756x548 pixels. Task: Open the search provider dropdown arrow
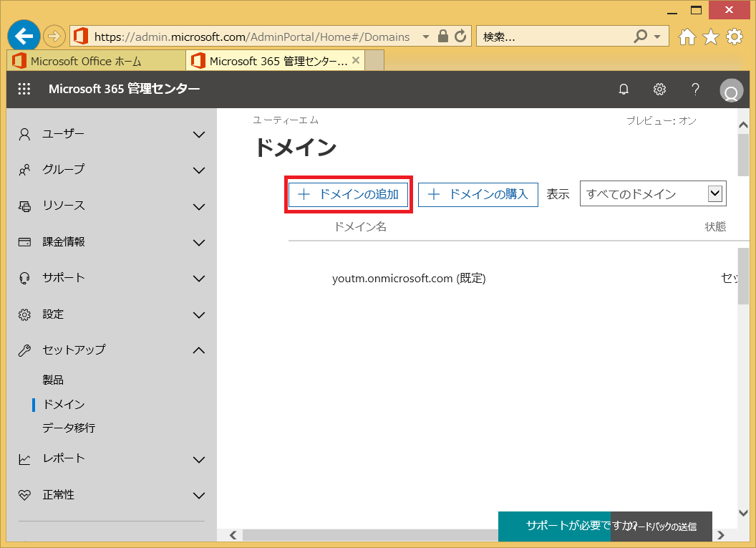tap(657, 37)
